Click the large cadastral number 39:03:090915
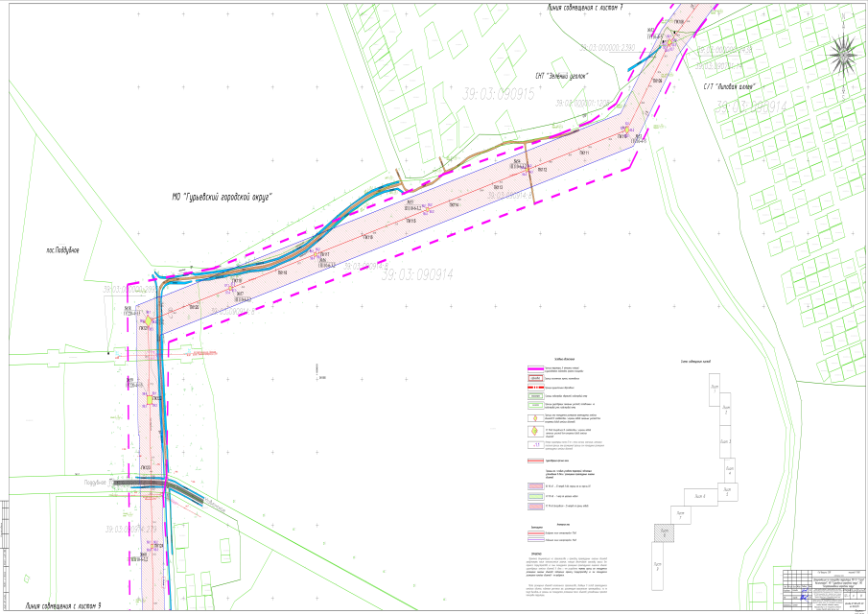This screenshot has height=614, width=868. point(497,94)
